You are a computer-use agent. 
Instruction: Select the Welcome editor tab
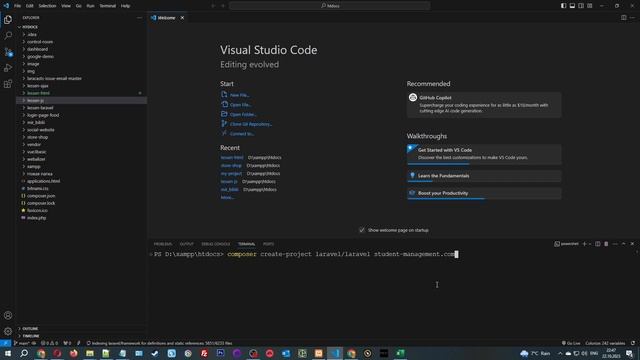coord(167,18)
